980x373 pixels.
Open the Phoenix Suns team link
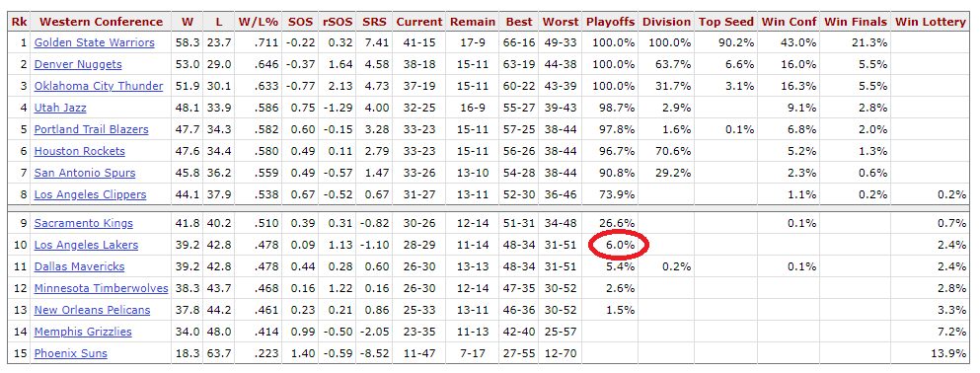click(x=71, y=353)
